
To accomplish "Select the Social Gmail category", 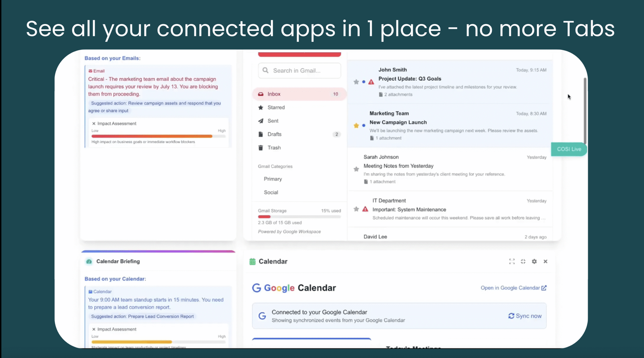I will point(271,192).
